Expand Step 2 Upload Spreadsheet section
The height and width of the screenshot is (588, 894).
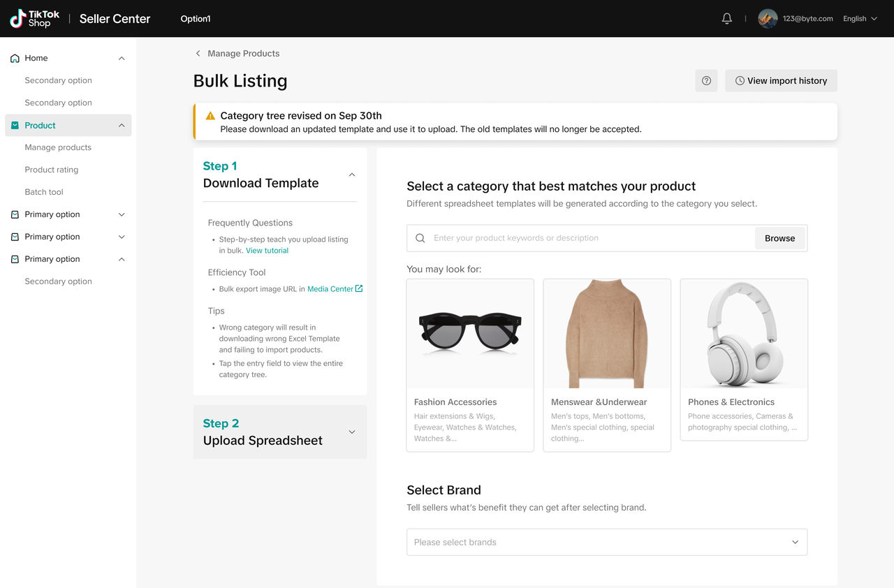point(351,432)
